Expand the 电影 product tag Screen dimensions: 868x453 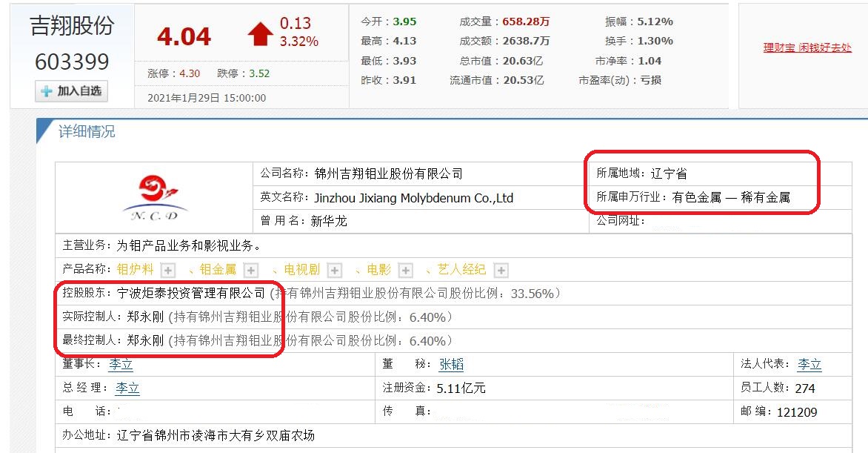pyautogui.click(x=405, y=270)
